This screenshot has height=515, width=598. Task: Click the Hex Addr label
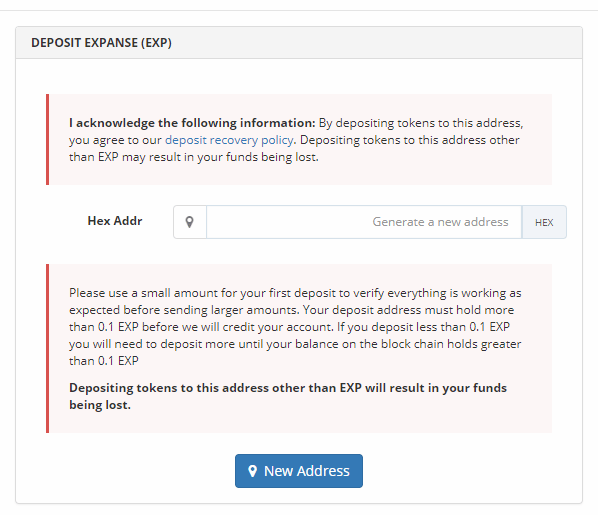click(x=115, y=220)
